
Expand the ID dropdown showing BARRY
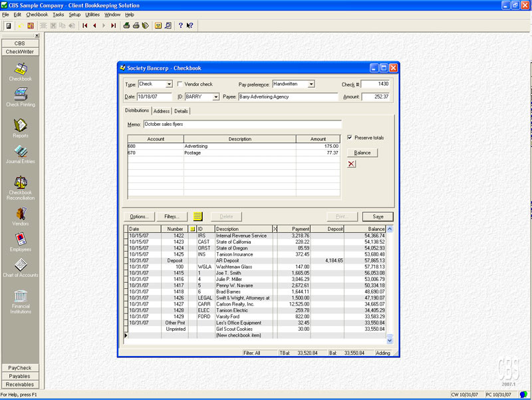(215, 97)
